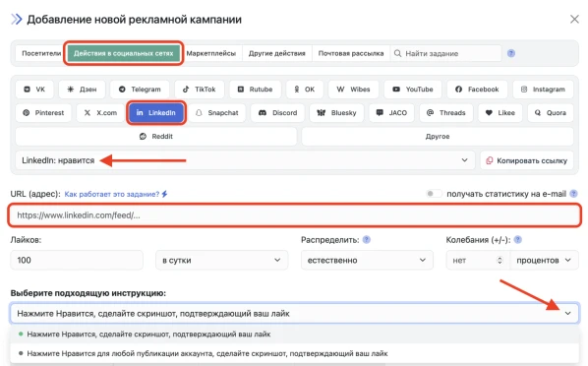Pick the Instagram platform button
The width and height of the screenshot is (588, 366).
click(543, 90)
